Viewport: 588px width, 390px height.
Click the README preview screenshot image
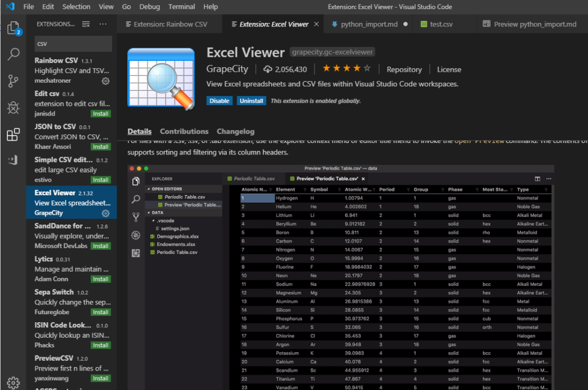coord(341,277)
